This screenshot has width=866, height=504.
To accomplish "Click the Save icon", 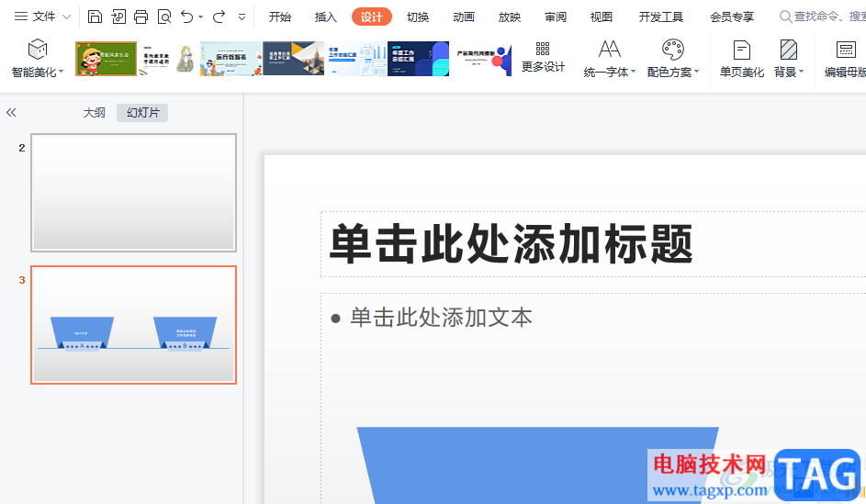I will coord(95,17).
